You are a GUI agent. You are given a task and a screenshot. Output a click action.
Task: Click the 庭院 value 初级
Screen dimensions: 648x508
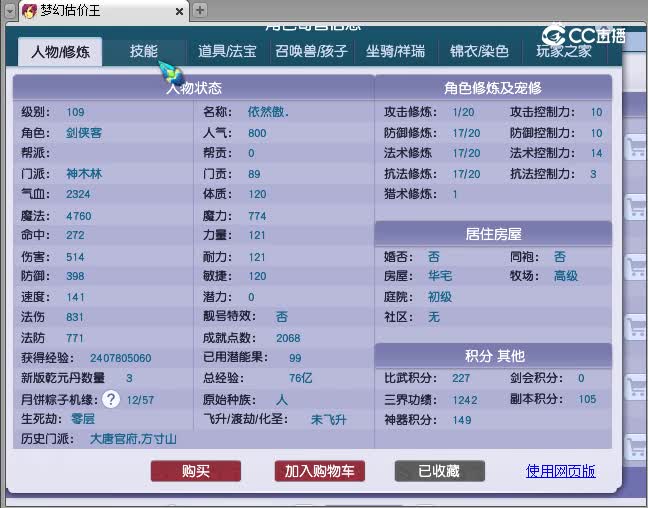(440, 297)
